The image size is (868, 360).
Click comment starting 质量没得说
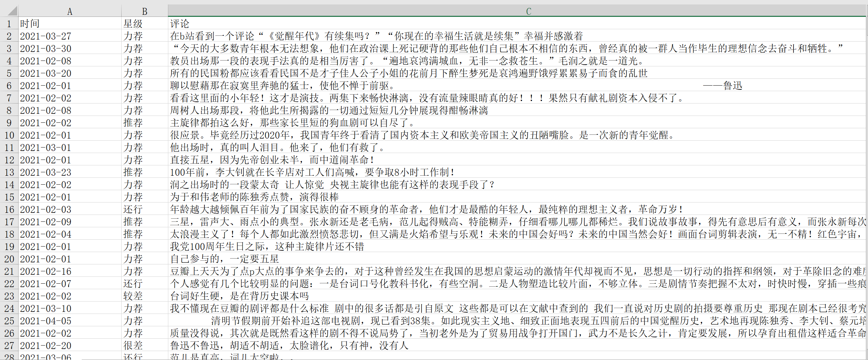click(518, 333)
